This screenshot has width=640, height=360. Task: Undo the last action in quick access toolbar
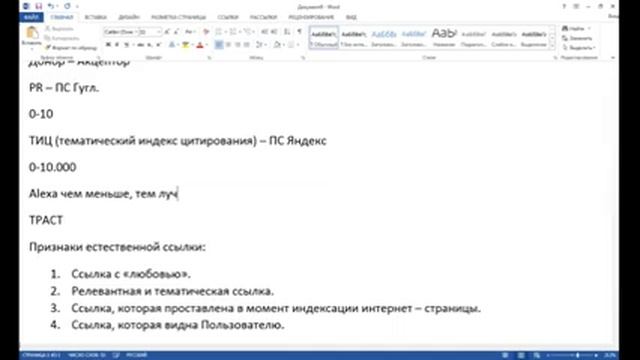point(51,6)
